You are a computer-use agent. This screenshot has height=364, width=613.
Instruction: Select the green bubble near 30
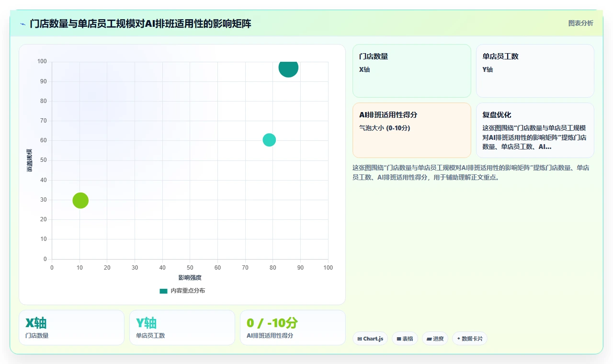pyautogui.click(x=80, y=200)
